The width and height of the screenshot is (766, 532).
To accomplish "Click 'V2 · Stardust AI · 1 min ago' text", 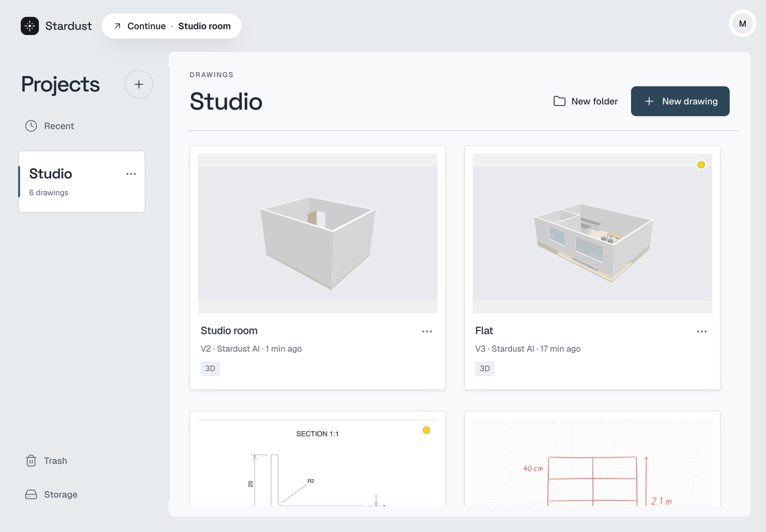I will 251,349.
